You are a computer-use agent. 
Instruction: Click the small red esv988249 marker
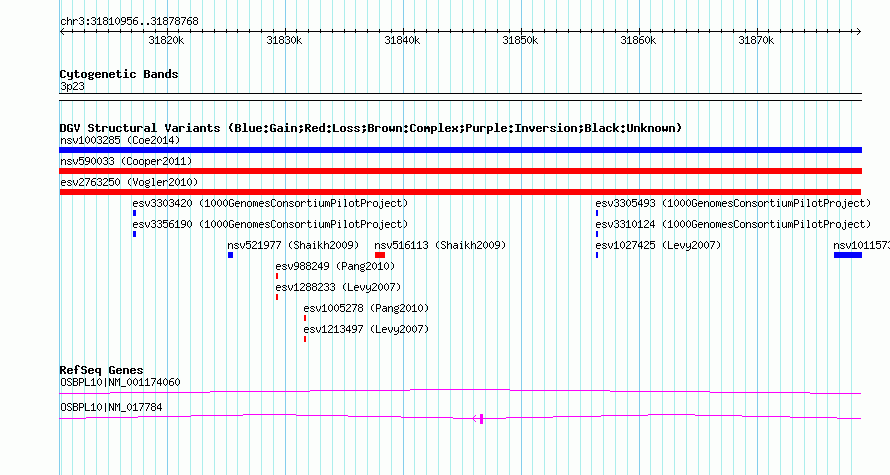277,276
